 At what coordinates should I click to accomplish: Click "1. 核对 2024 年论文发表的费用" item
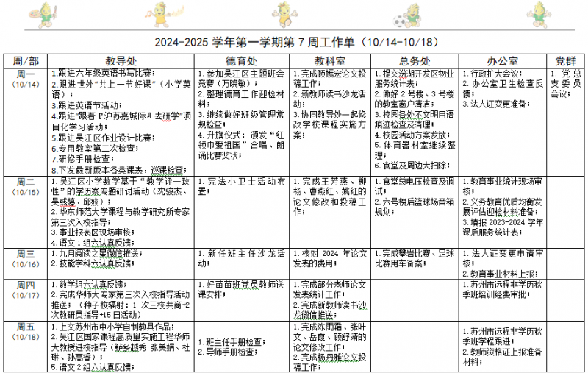[x=329, y=258]
